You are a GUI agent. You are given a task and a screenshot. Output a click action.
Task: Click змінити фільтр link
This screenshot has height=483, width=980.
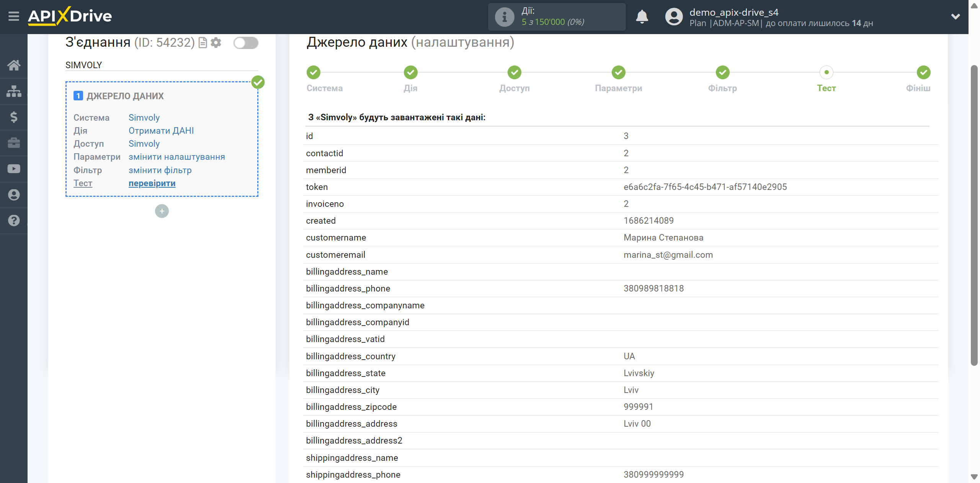click(160, 170)
